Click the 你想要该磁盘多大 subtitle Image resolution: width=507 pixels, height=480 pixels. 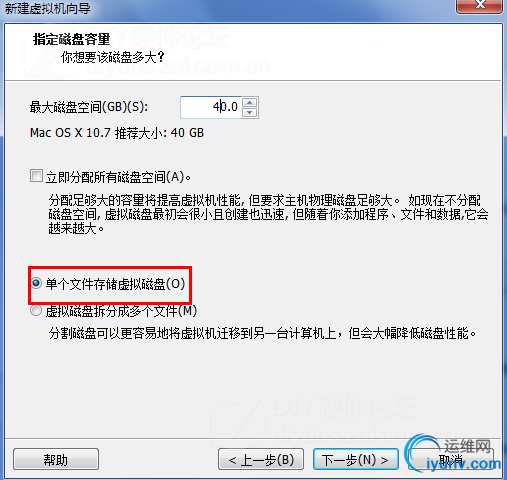coord(113,57)
